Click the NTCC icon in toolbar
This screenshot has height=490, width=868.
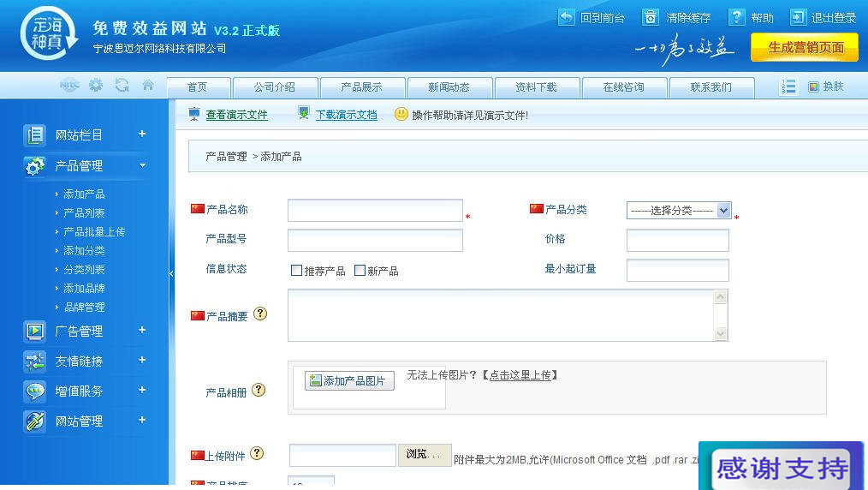coord(69,86)
